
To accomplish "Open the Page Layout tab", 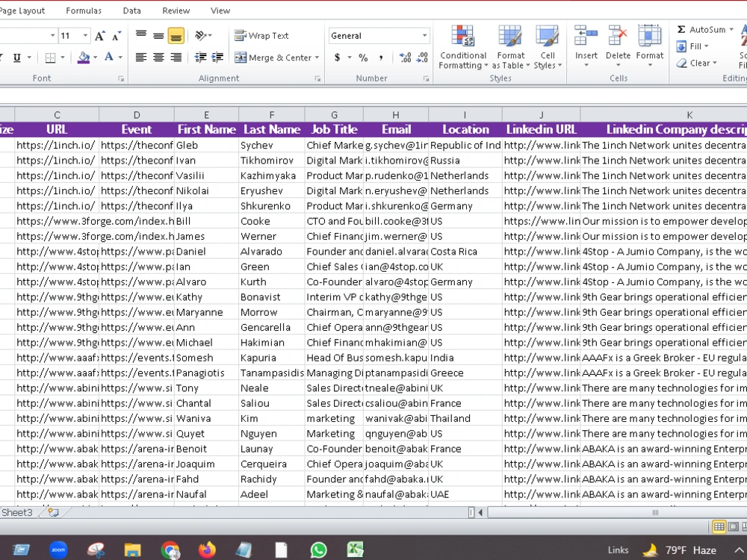I will 22,10.
